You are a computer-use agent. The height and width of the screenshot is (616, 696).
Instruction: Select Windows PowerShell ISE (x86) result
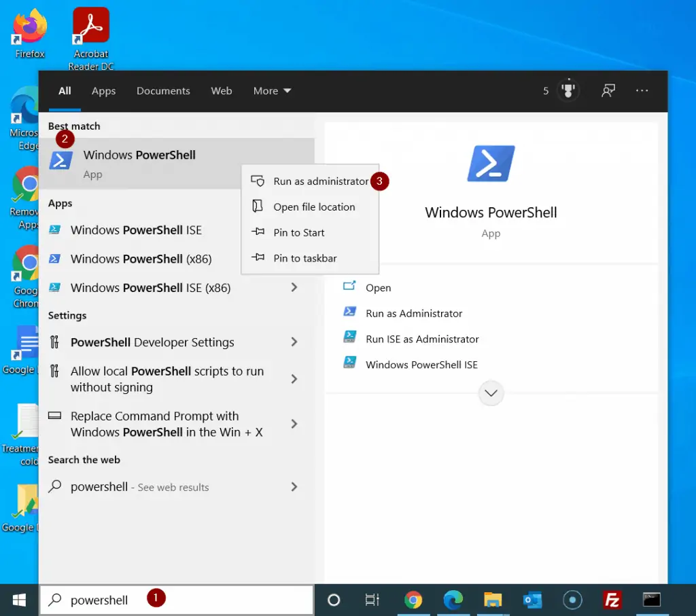pyautogui.click(x=177, y=287)
